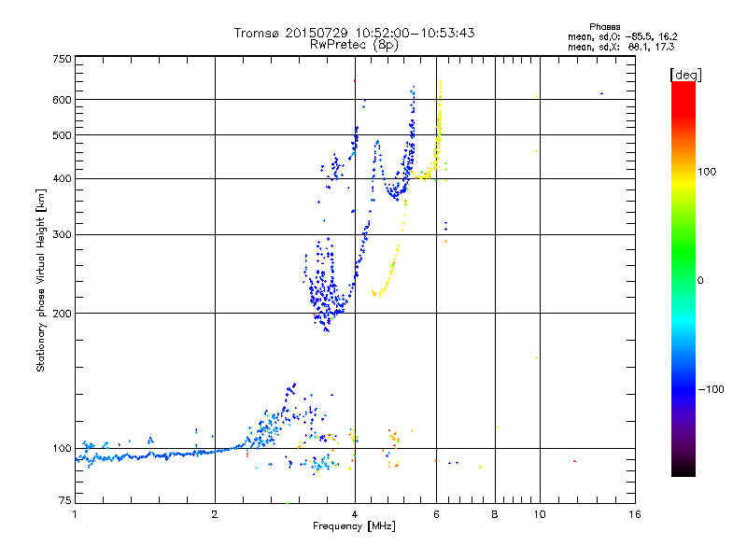Click the y-axis tick label '300'

click(x=62, y=235)
